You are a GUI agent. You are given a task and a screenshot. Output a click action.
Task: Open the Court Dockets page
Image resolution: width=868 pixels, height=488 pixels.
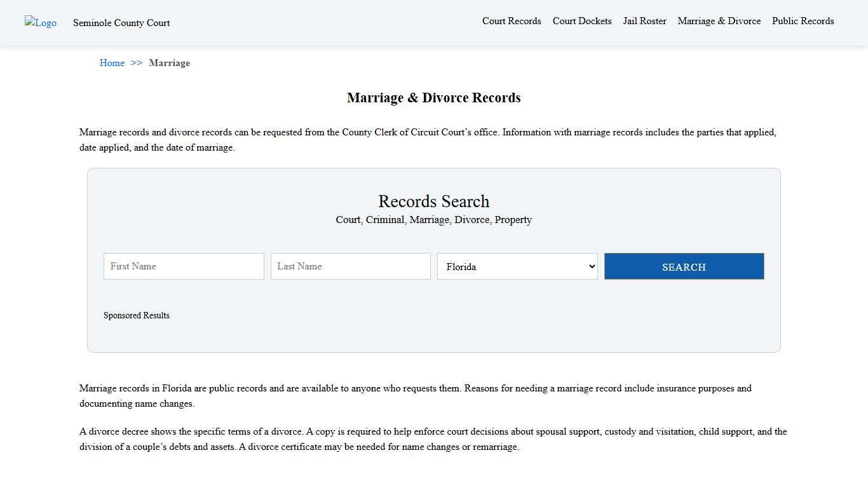pyautogui.click(x=581, y=21)
